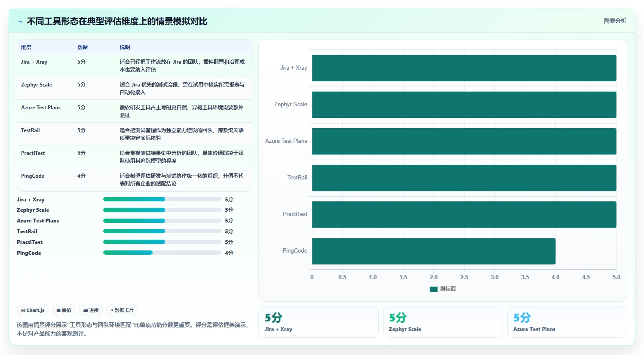Click the TestRail chart bar
Viewport: 644px width, 355px height.
pyautogui.click(x=464, y=178)
